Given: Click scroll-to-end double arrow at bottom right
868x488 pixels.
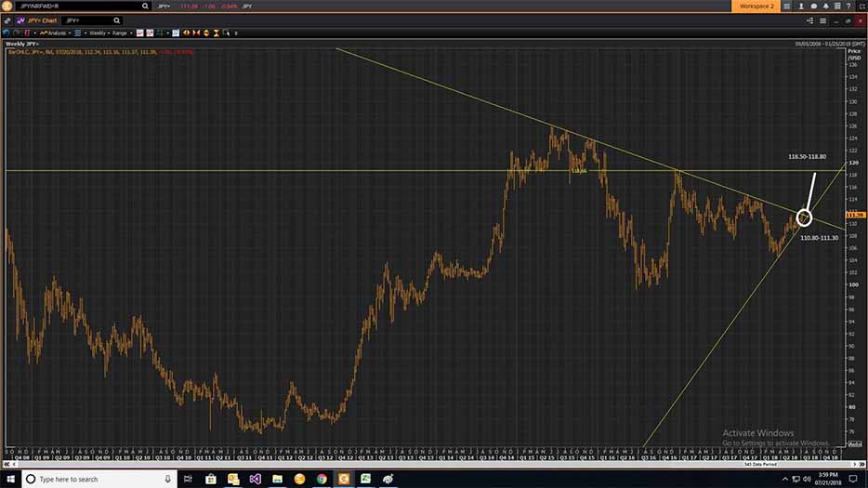Looking at the screenshot, I should 861,464.
